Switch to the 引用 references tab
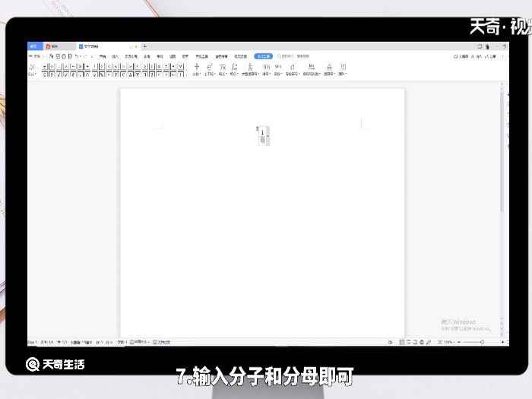 [x=147, y=56]
